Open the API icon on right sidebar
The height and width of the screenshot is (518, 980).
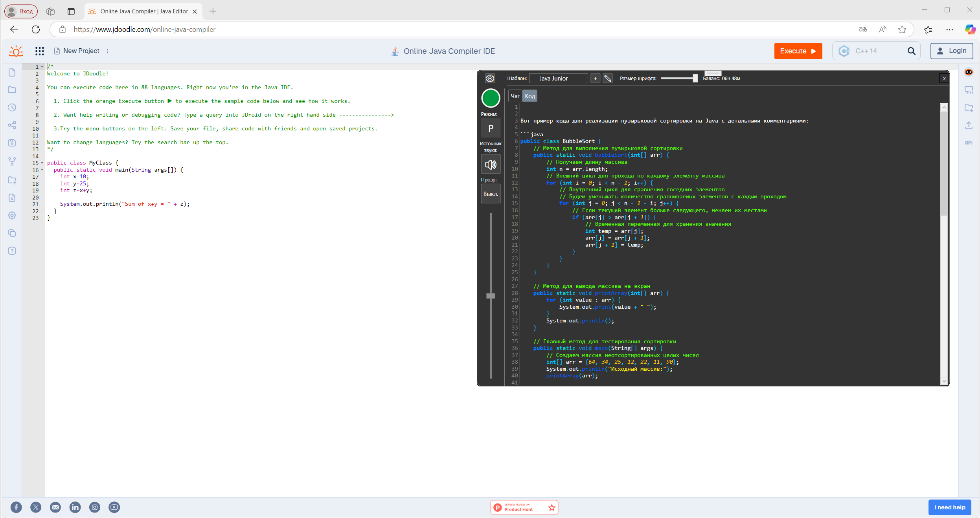click(x=969, y=143)
